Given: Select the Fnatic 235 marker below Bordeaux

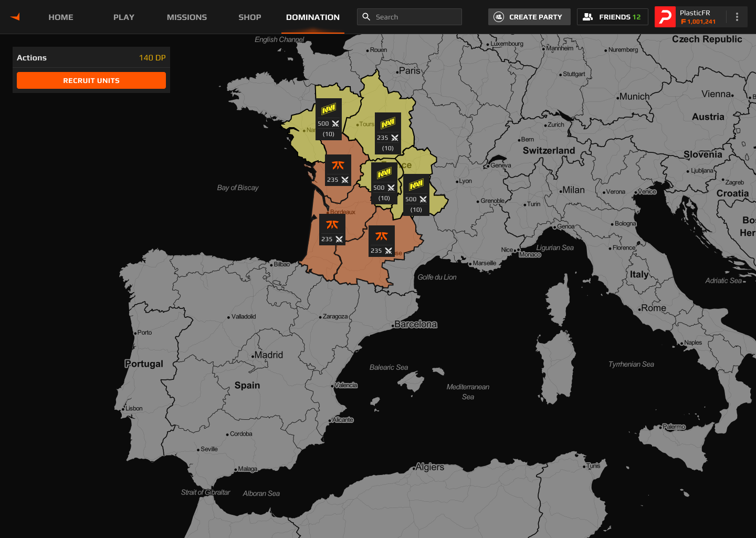Looking at the screenshot, I should pyautogui.click(x=332, y=230).
